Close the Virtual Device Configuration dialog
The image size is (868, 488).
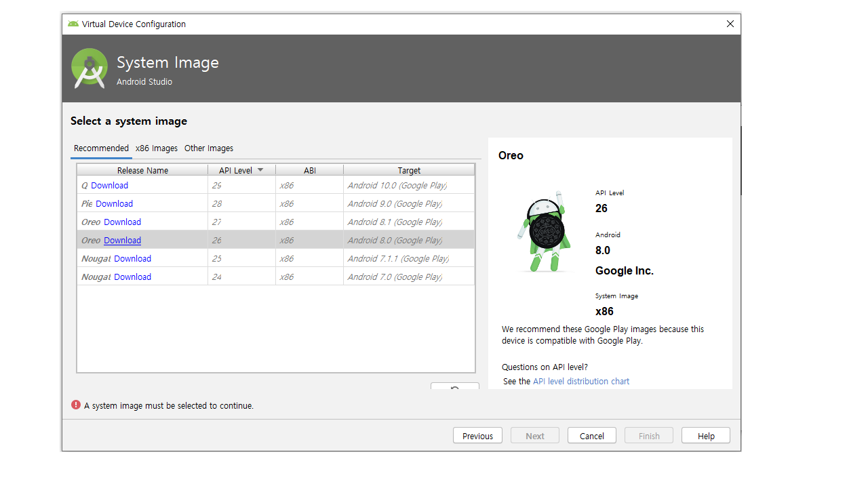[730, 24]
